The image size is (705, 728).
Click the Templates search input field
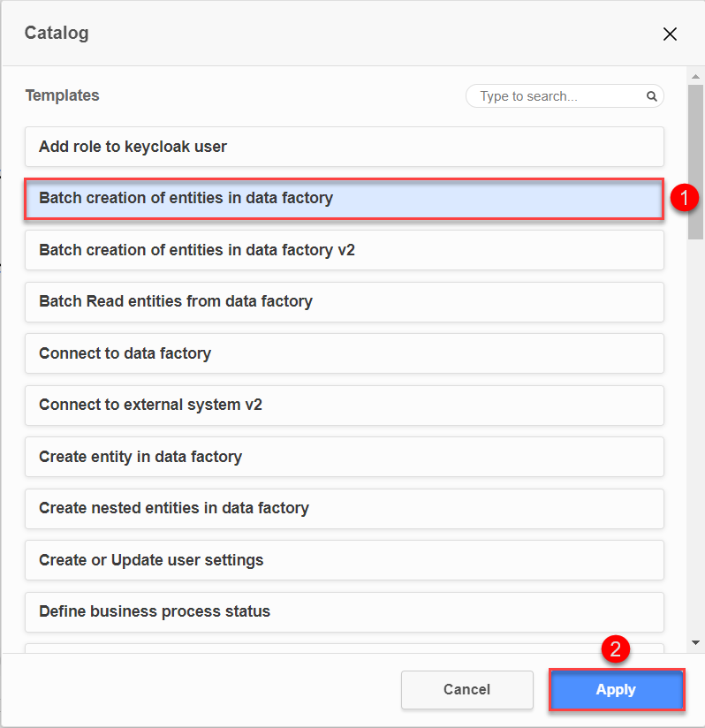[x=557, y=96]
